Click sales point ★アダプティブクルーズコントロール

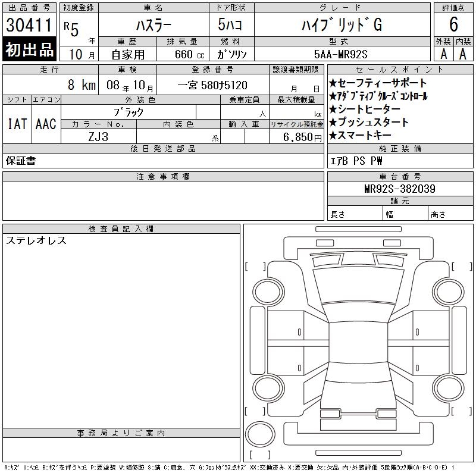tap(378, 96)
